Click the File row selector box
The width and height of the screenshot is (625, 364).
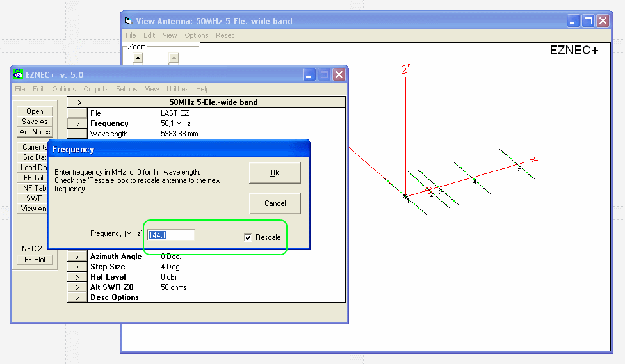click(x=77, y=113)
